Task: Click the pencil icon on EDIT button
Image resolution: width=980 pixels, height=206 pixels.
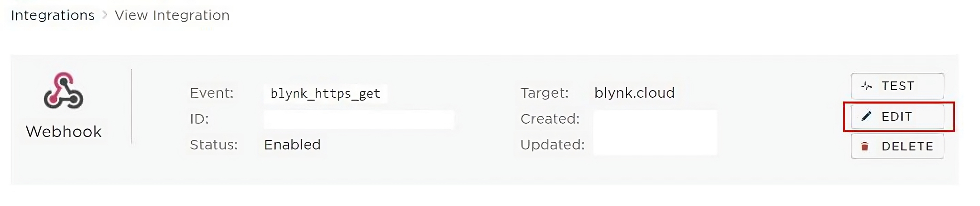Action: 866,116
